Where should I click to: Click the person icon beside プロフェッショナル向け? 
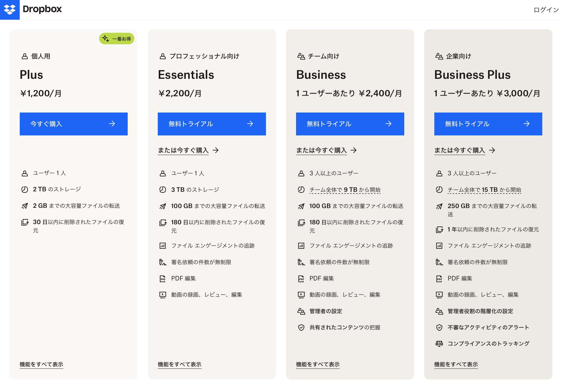[x=163, y=56]
